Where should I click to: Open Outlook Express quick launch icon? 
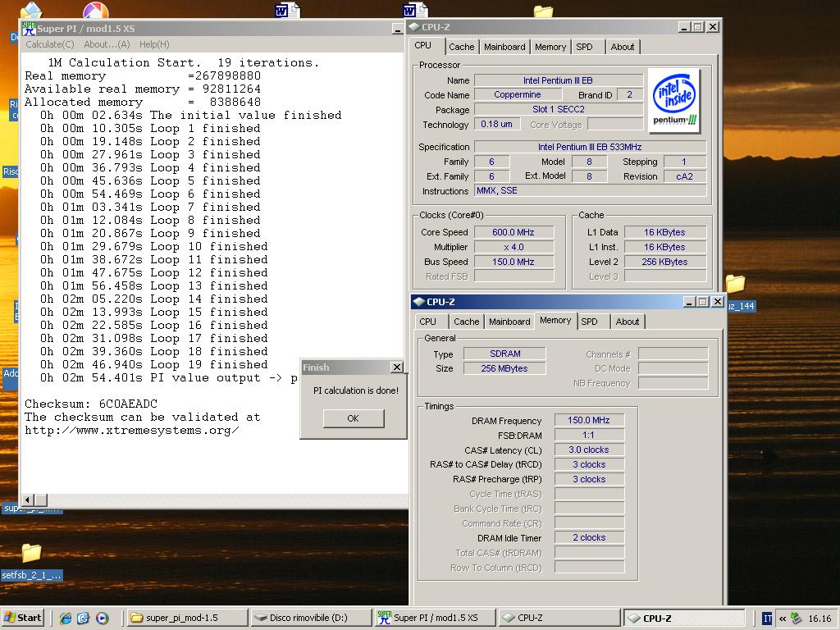(x=83, y=618)
